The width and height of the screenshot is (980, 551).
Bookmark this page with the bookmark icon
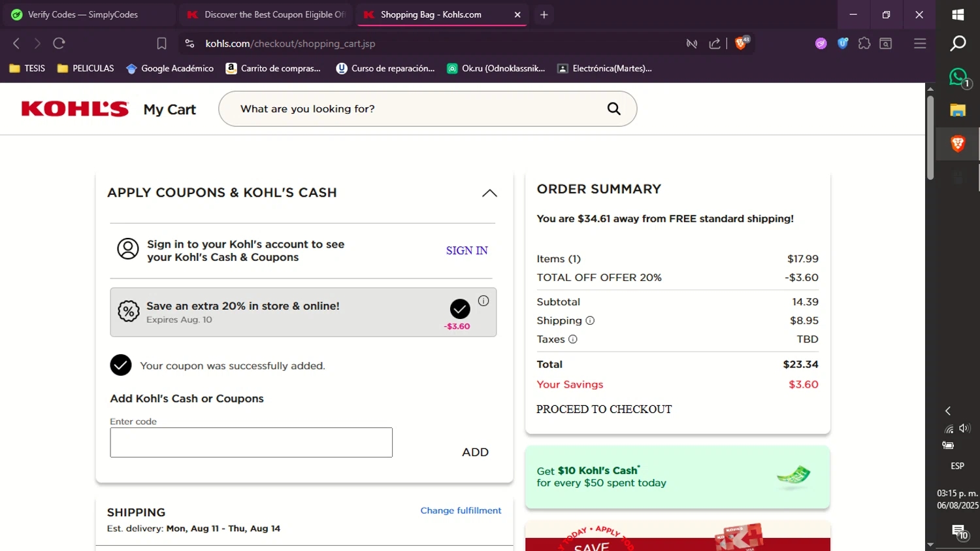point(161,44)
